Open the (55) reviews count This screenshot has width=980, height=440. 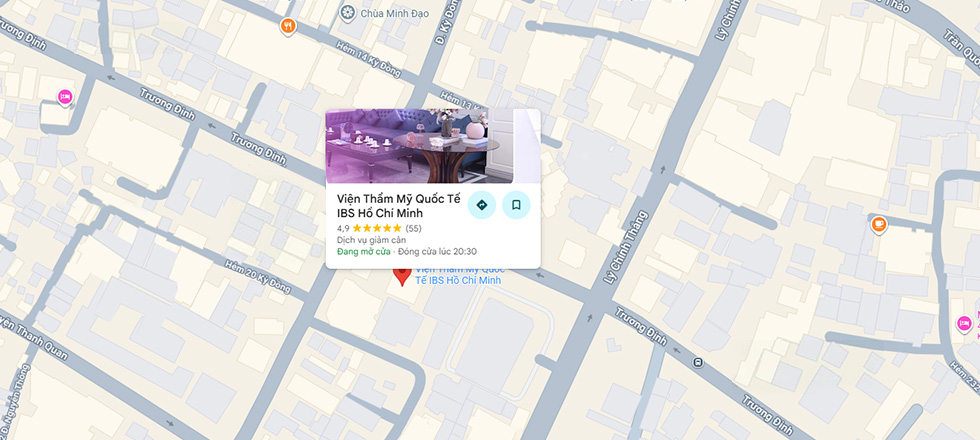click(413, 228)
